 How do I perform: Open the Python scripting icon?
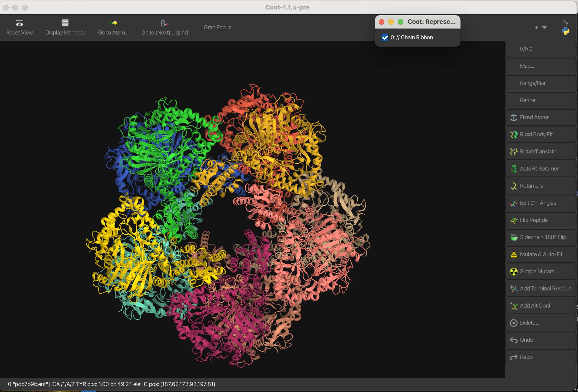(565, 31)
